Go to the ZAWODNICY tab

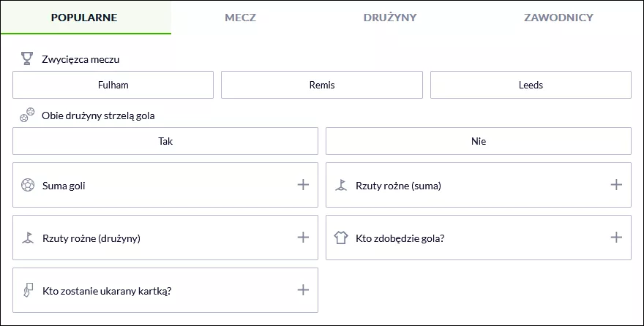558,18
